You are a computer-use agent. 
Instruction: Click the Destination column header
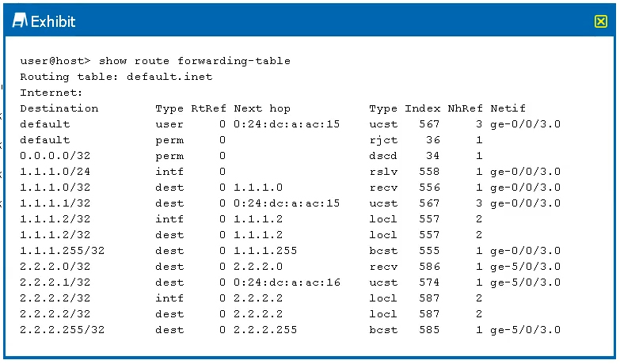point(59,108)
